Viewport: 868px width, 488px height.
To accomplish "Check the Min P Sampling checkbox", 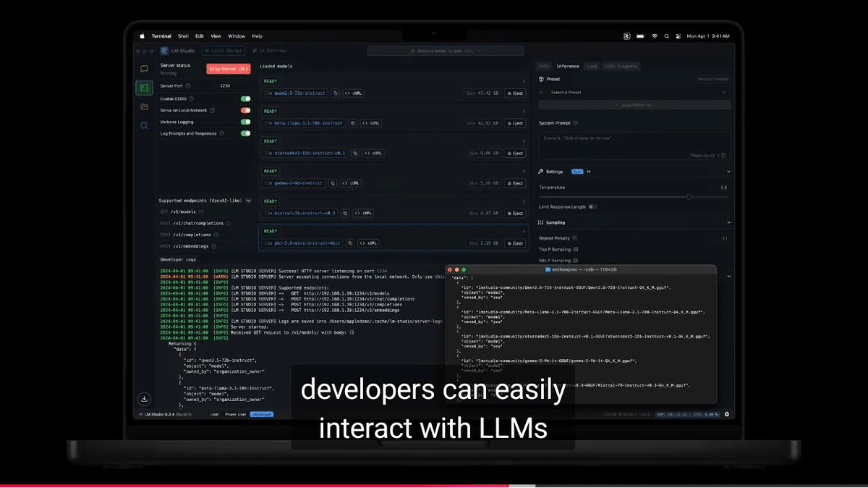I will 576,260.
